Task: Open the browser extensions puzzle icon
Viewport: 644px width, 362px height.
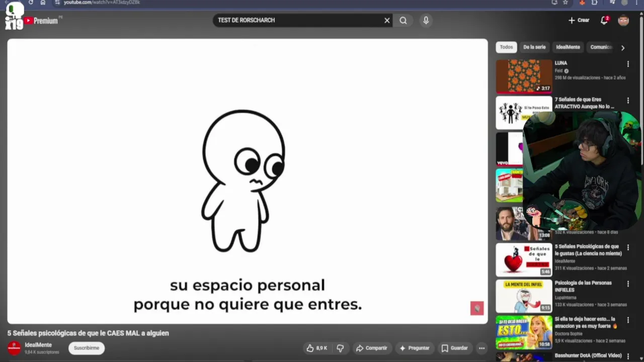Action: pos(595,3)
